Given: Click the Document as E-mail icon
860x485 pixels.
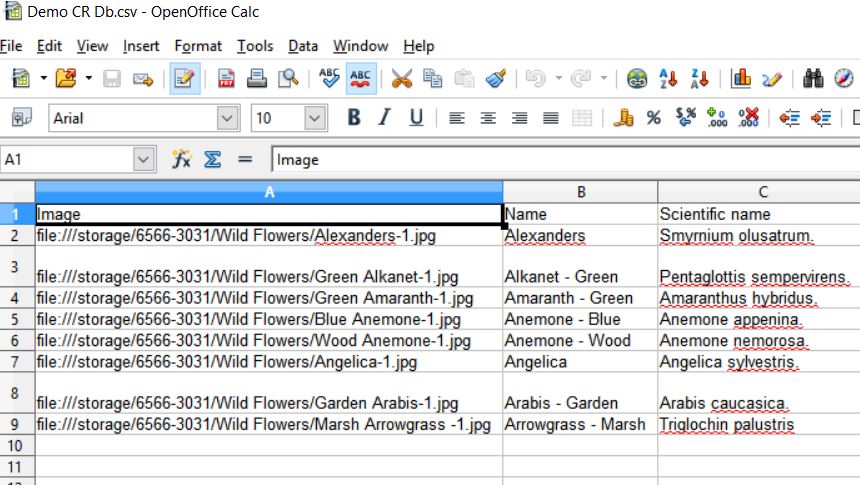Looking at the screenshot, I should (x=143, y=79).
